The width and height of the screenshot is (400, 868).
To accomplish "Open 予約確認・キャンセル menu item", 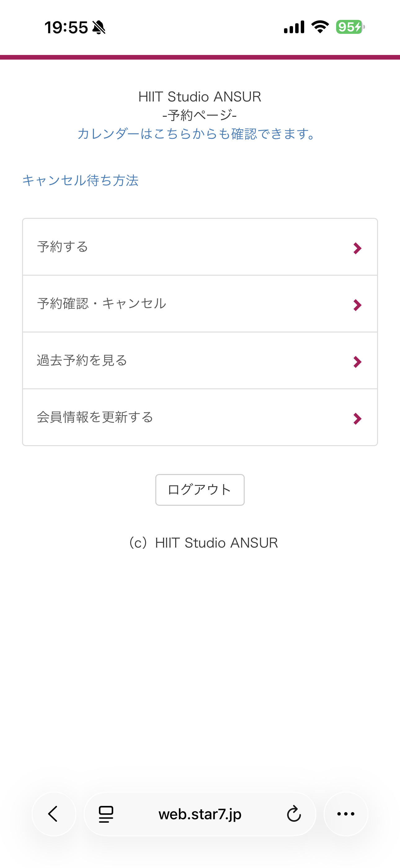I will (101, 304).
